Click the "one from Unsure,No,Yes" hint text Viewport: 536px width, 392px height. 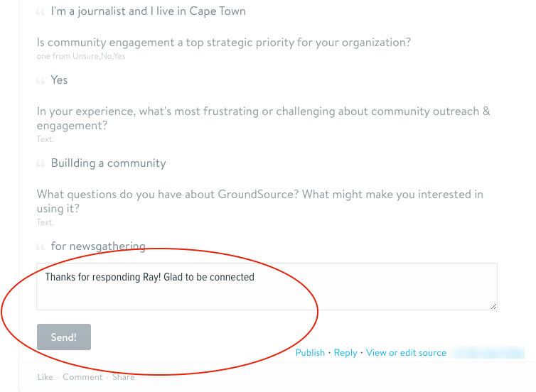[x=81, y=56]
